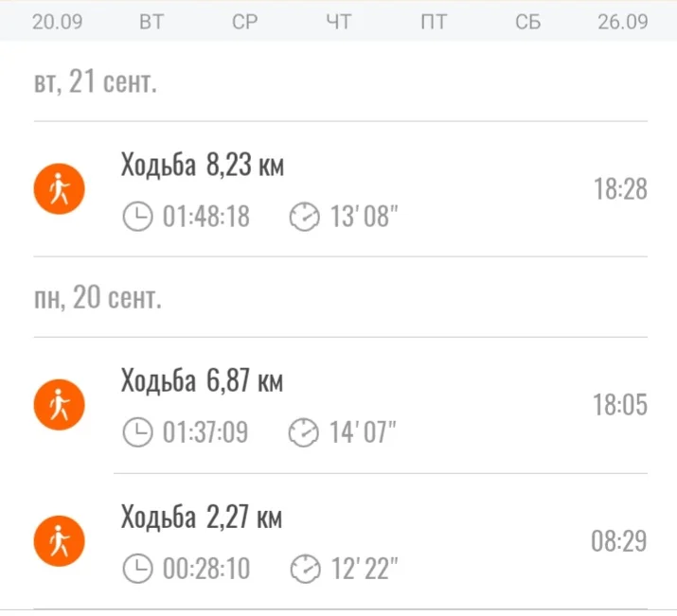Click clock icon beside 01:48:18 duration

(137, 218)
